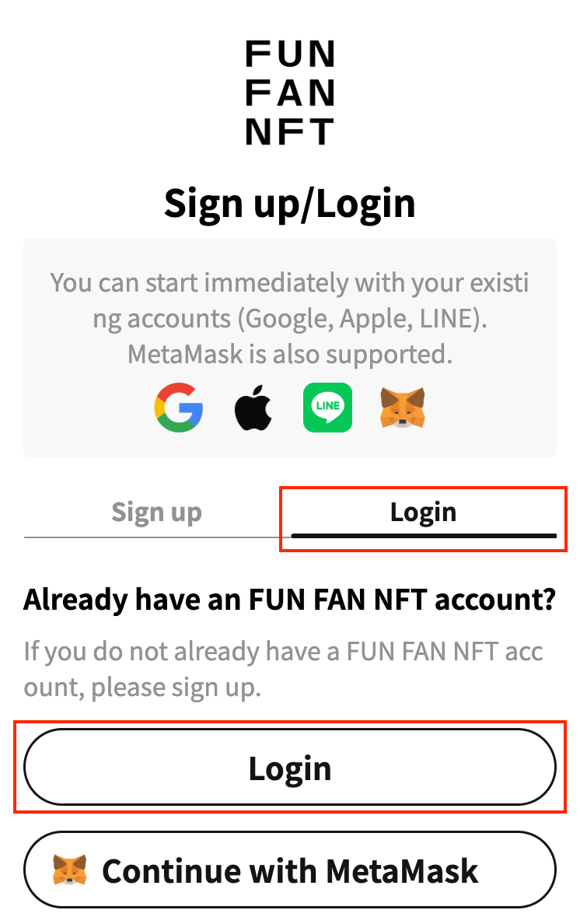Click the black underline beneath the Login tab
The height and width of the screenshot is (924, 580).
[x=424, y=535]
